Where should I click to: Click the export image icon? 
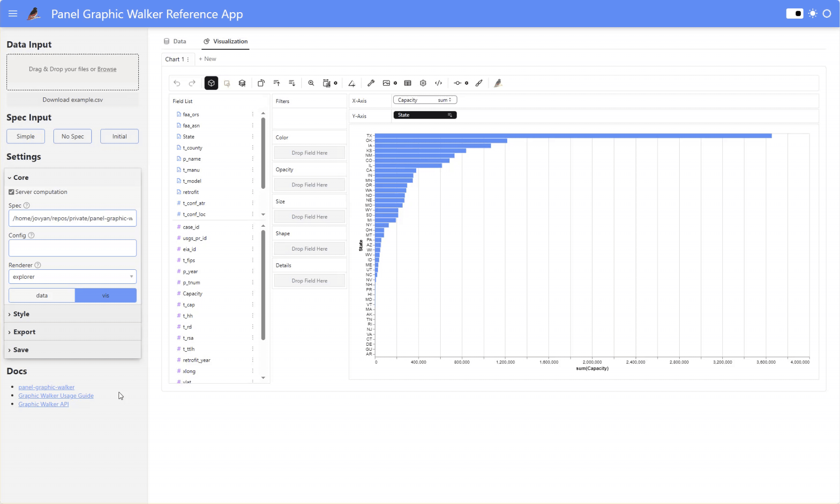tap(386, 83)
